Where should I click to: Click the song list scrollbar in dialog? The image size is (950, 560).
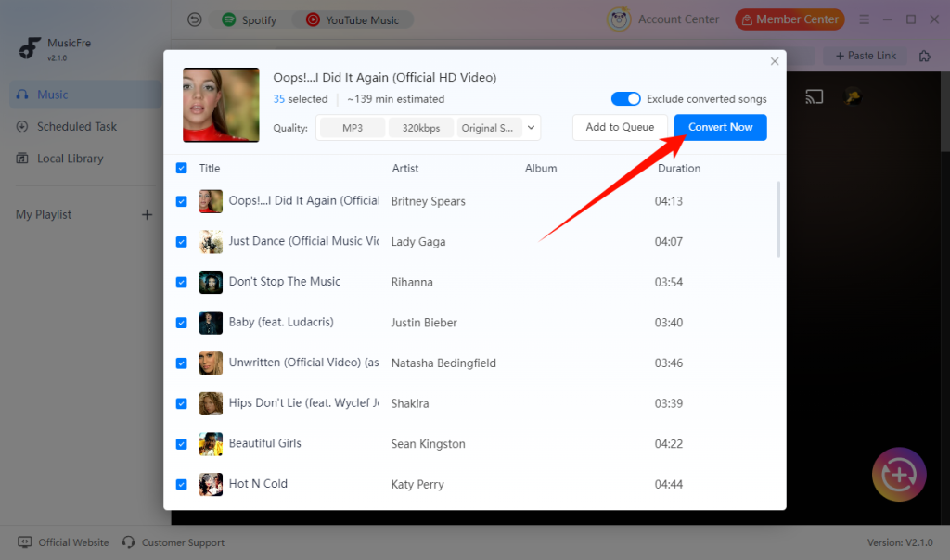tap(778, 219)
